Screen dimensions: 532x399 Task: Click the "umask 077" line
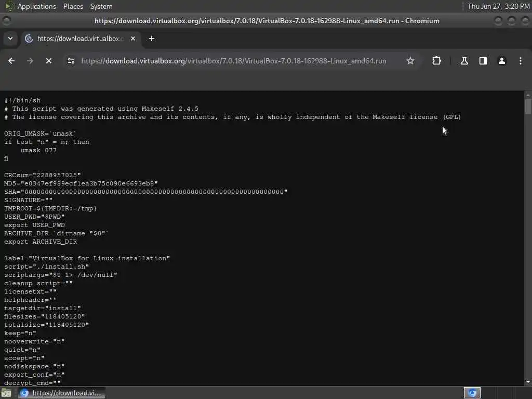point(38,150)
